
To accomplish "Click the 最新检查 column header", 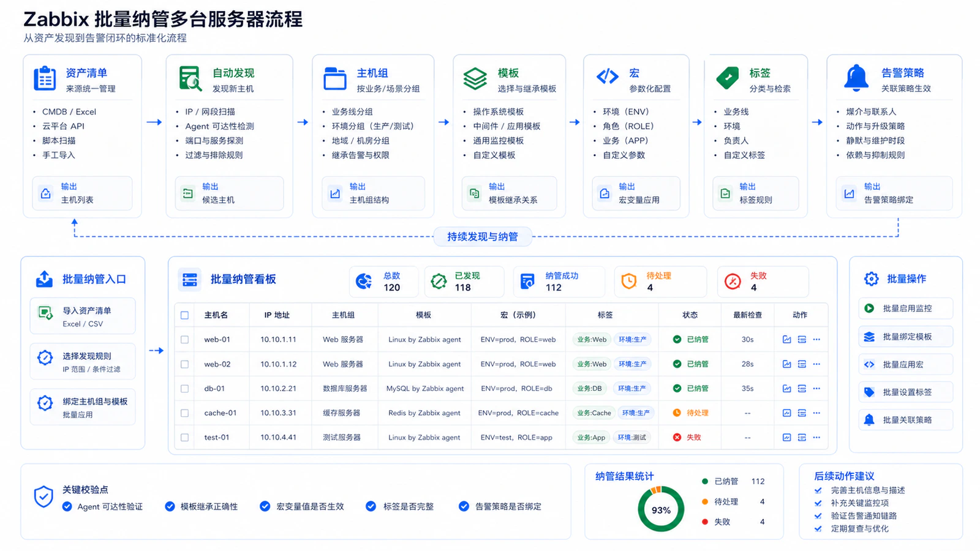I will pos(748,315).
